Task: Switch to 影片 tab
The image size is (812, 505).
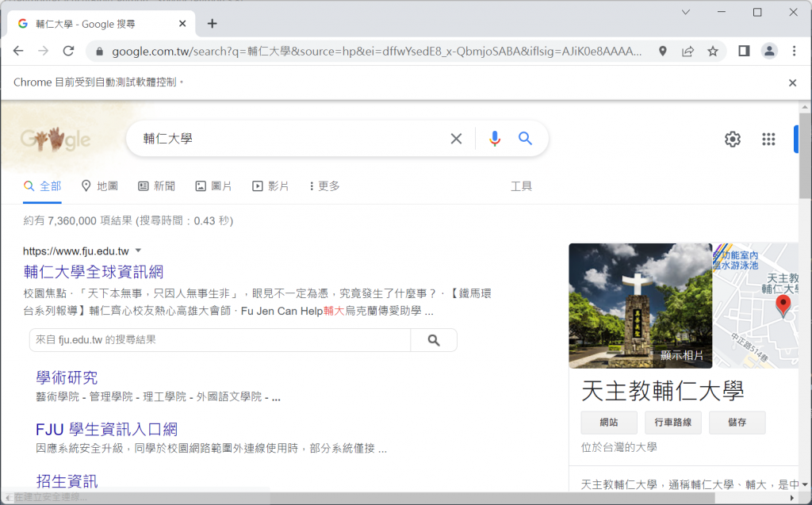Action: coord(270,186)
